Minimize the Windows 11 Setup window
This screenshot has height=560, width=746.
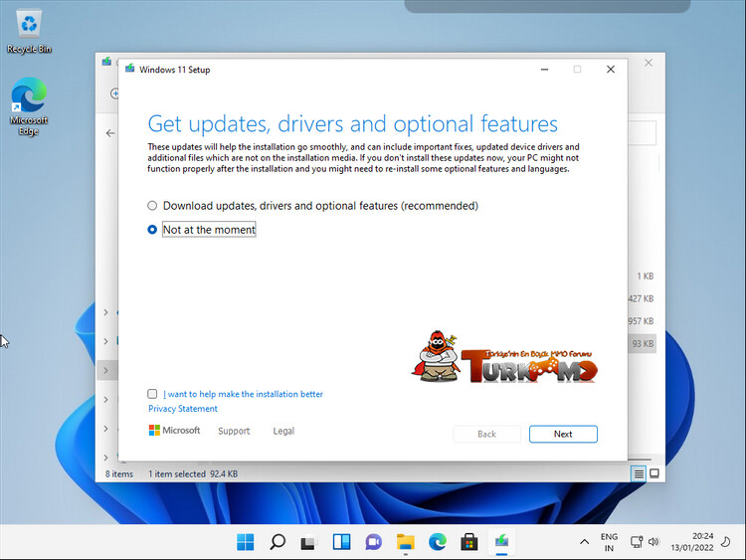pyautogui.click(x=545, y=70)
